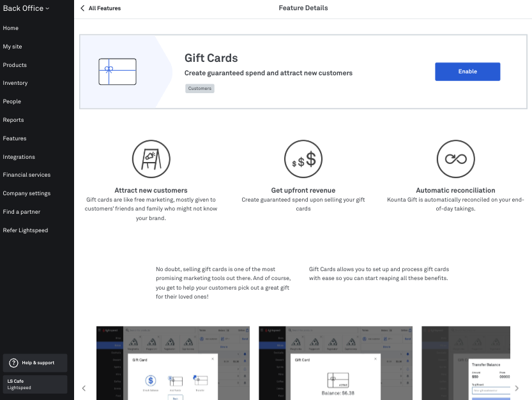Open the LS Cafe Lightspeed account switcher
The image size is (532, 400).
click(x=35, y=385)
